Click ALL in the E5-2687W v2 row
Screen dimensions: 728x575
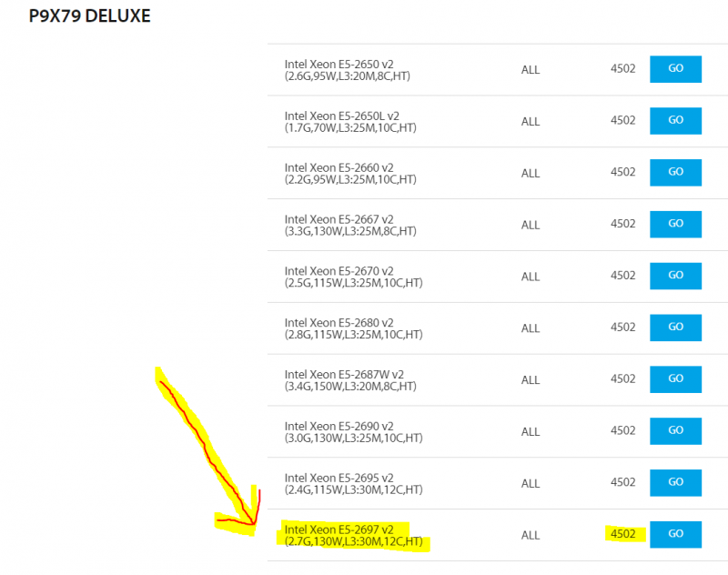click(x=531, y=380)
